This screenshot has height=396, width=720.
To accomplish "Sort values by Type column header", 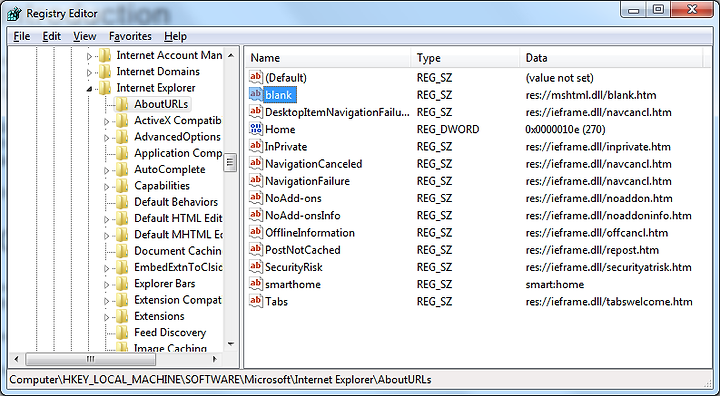I will pyautogui.click(x=465, y=58).
